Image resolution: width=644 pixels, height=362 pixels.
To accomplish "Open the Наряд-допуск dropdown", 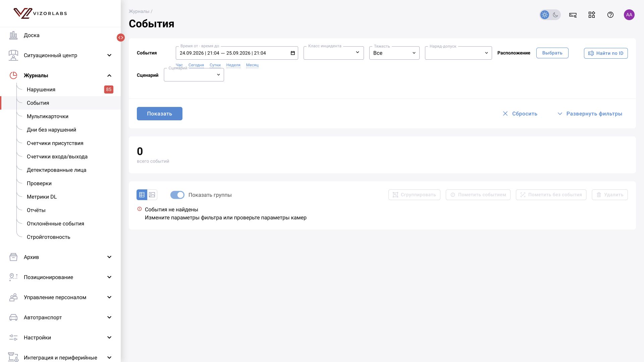I will tap(459, 53).
